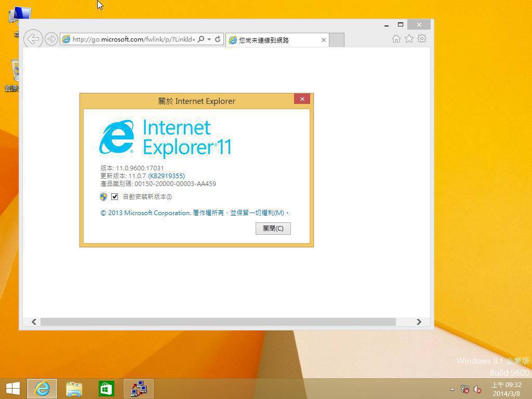Open a new blank tab
This screenshot has width=532, height=399.
click(x=337, y=40)
